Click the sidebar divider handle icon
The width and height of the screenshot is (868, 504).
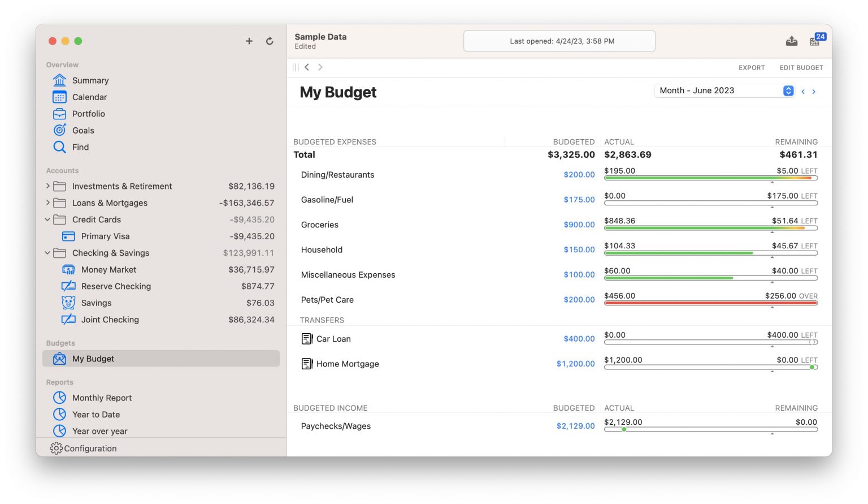point(296,67)
